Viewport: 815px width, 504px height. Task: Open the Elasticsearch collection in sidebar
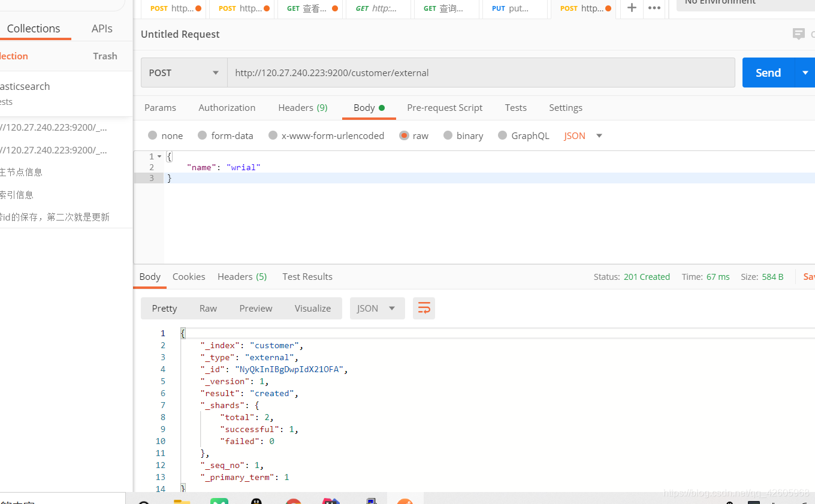66,93
